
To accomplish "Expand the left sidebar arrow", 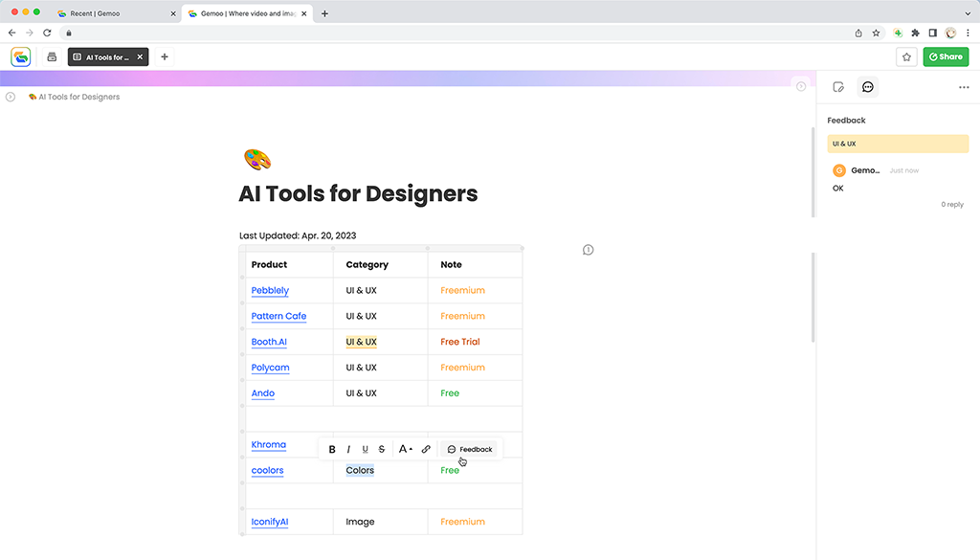I will (10, 97).
